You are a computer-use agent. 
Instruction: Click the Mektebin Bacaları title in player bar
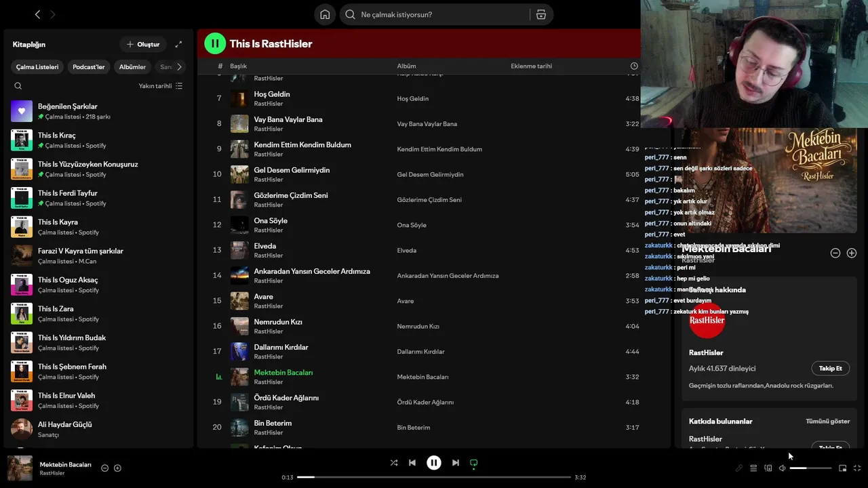point(65,464)
